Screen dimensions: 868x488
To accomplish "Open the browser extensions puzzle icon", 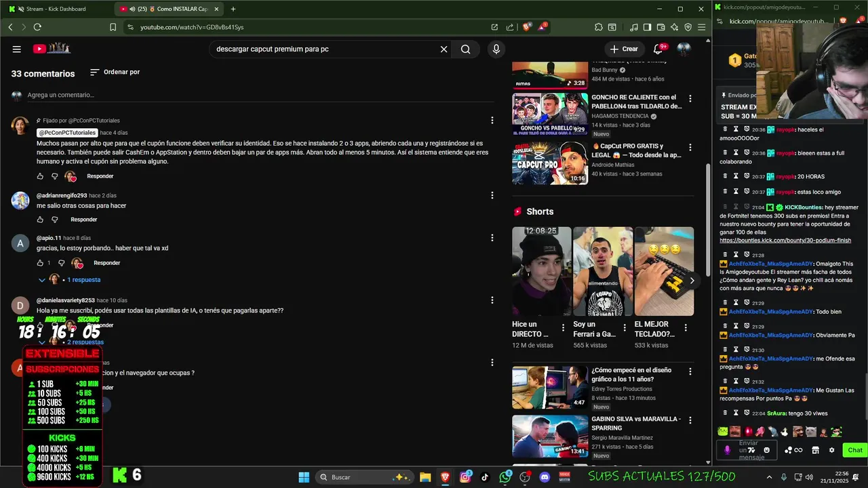I will click(598, 27).
